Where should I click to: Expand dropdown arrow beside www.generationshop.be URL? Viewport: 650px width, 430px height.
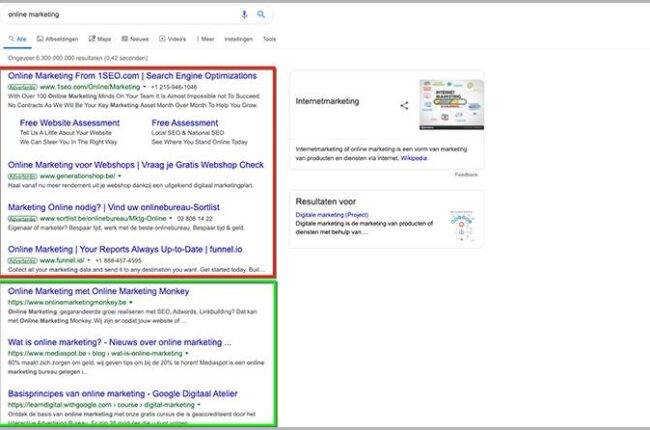[x=118, y=176]
